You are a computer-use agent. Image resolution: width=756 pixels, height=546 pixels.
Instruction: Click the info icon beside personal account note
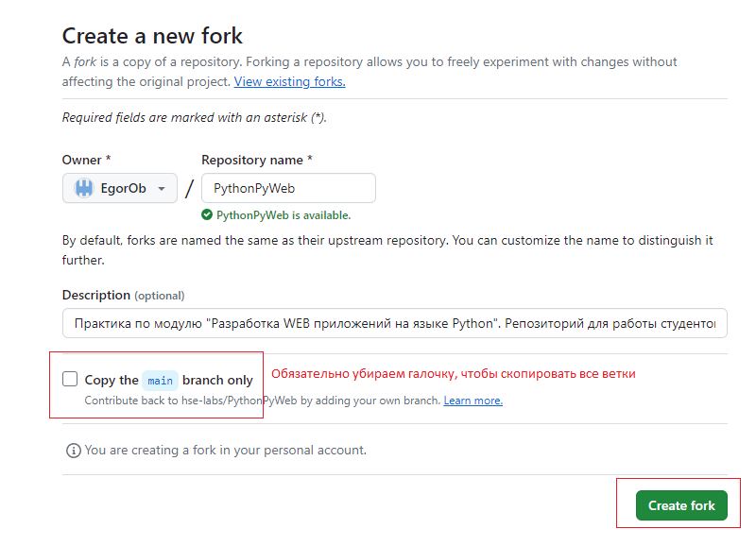[x=73, y=451]
